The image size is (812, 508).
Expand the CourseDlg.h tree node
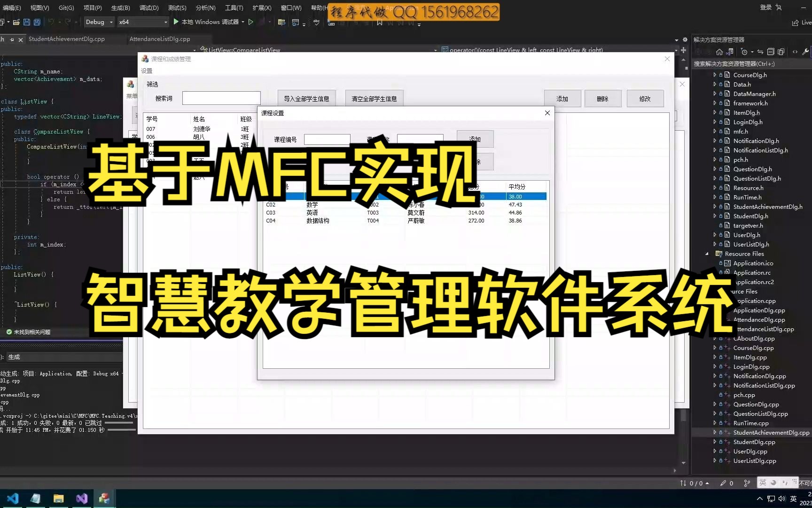coord(715,75)
